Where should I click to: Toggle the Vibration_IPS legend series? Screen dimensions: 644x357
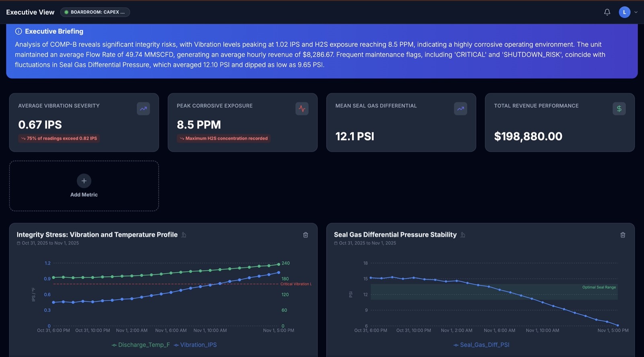point(195,345)
